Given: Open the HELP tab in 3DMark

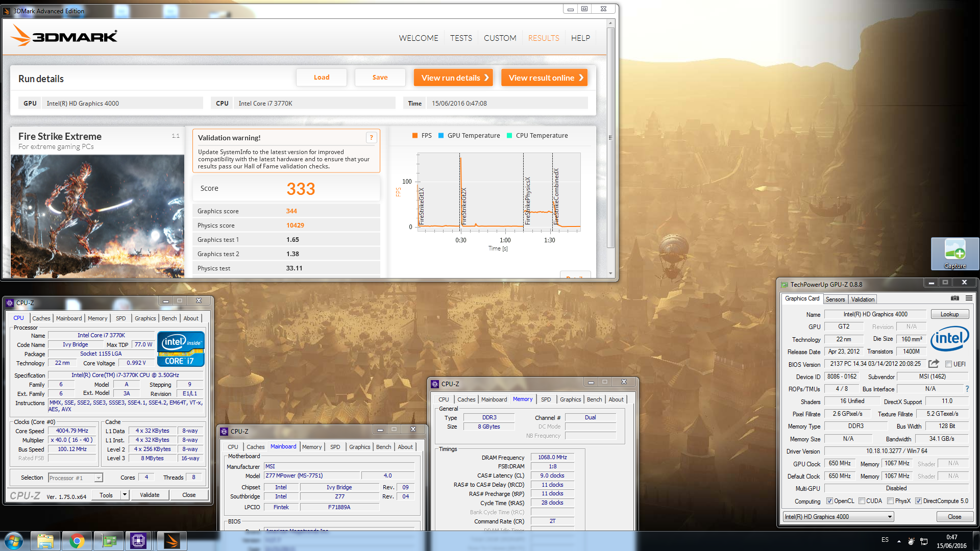Looking at the screenshot, I should point(580,38).
